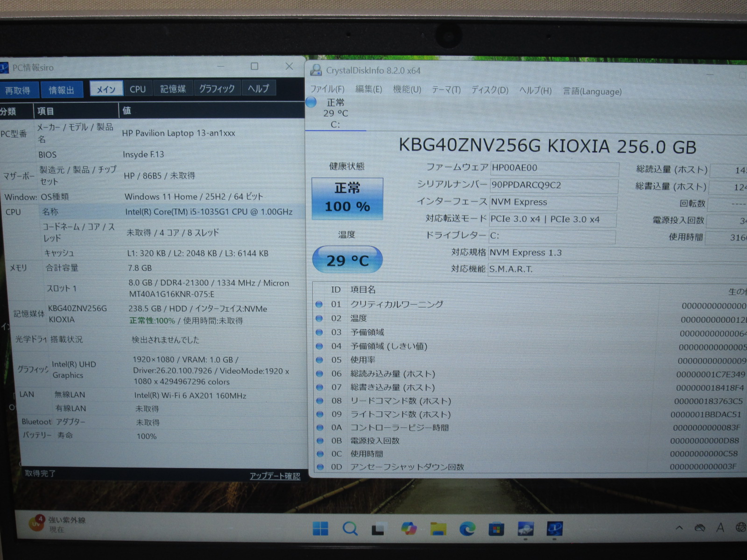The image size is (747, 560).
Task: Click the 対応機能 field showing S.M.A.R.T.
Action: (x=617, y=269)
